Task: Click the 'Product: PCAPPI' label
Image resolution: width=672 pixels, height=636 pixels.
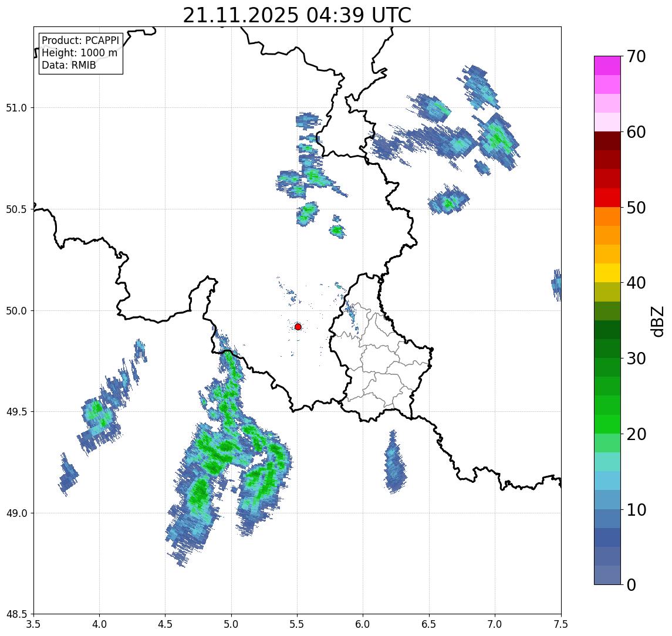Action: tap(80, 40)
